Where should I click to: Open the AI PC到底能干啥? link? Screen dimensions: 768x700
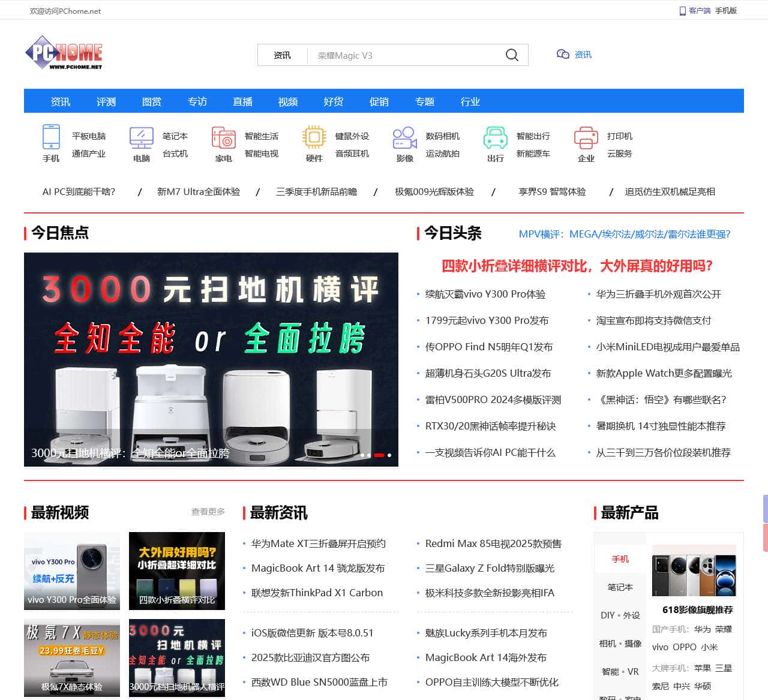click(79, 192)
